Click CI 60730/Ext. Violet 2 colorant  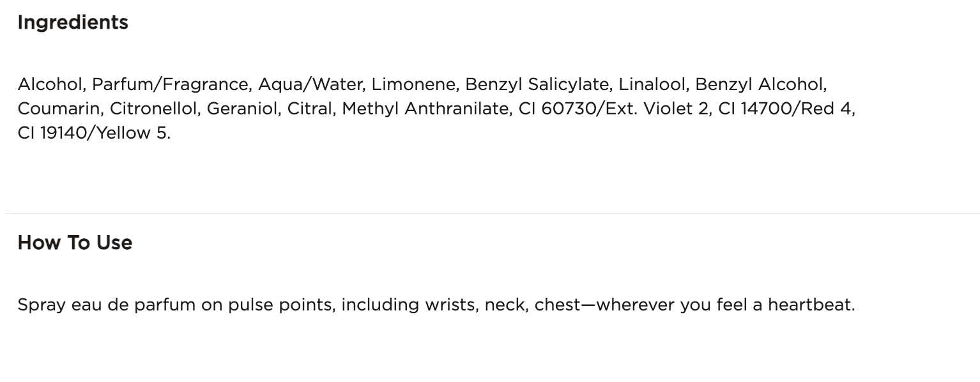pos(615,109)
